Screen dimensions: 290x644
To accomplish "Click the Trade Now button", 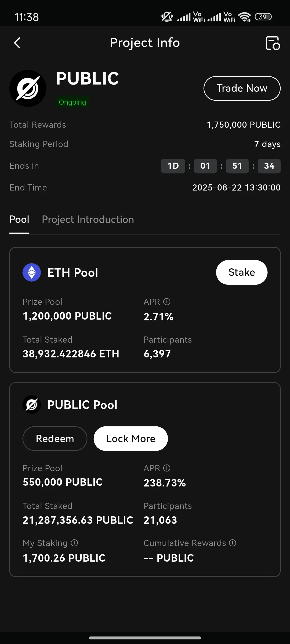I will tap(242, 88).
